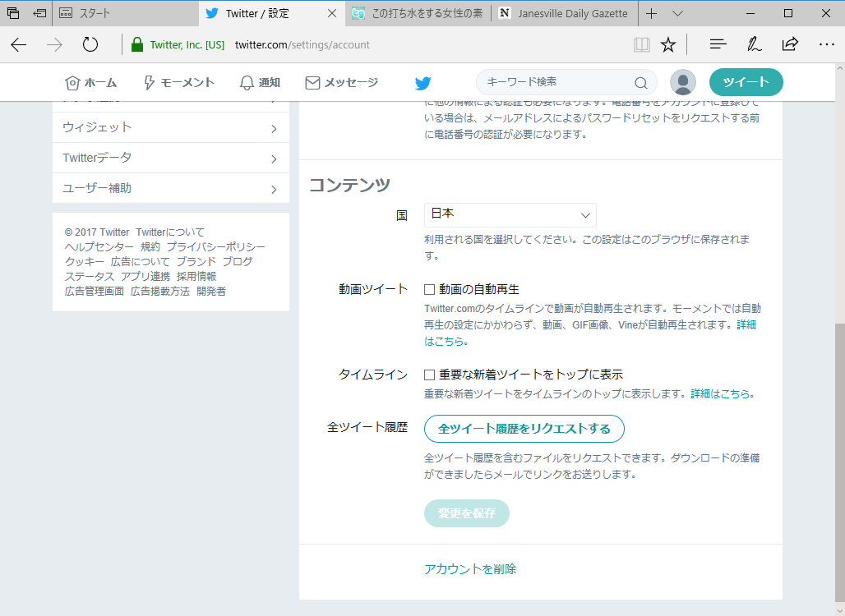The height and width of the screenshot is (616, 845).
Task: Check 重要な新着ツイートをトップに表示
Action: (427, 374)
